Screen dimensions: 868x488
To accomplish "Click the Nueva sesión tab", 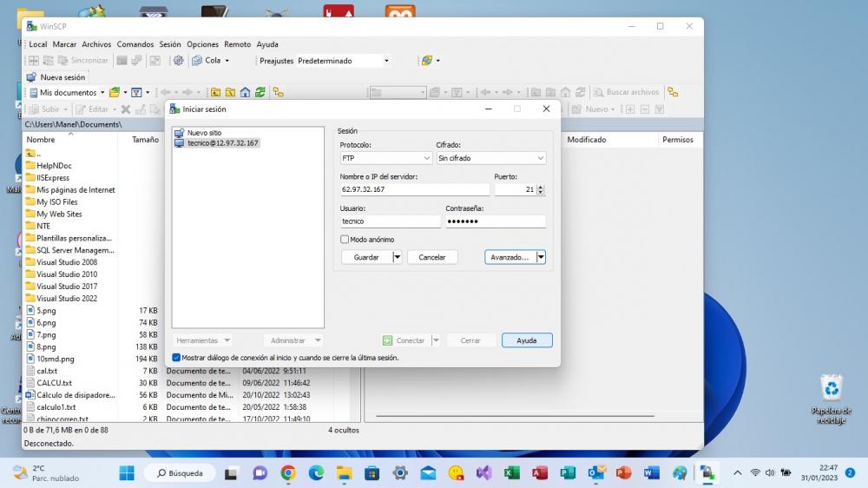I will 56,77.
